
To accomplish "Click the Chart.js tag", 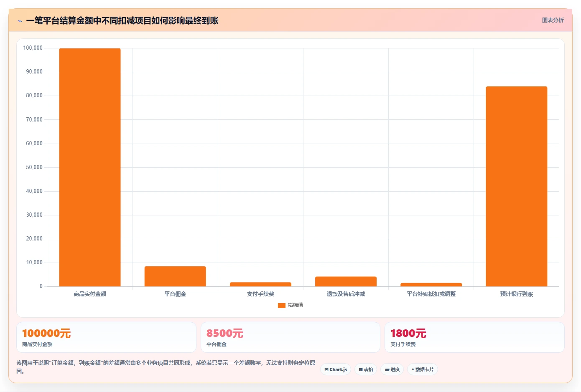I will click(336, 369).
